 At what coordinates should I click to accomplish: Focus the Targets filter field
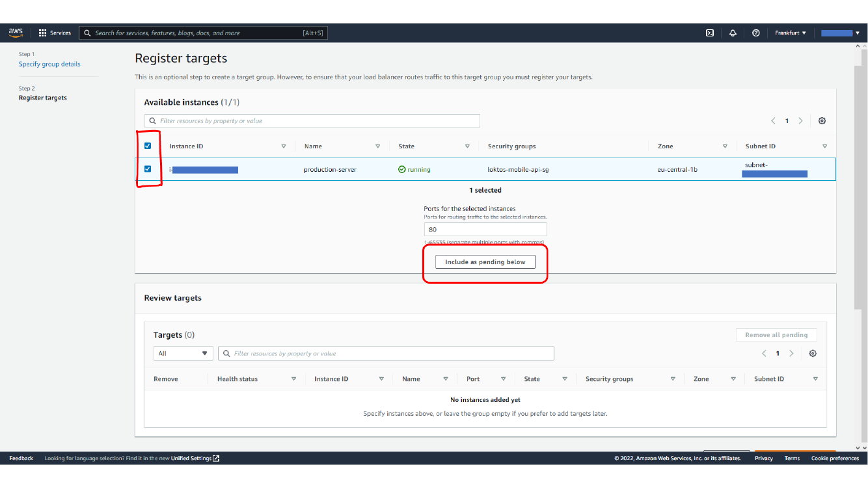(x=386, y=353)
